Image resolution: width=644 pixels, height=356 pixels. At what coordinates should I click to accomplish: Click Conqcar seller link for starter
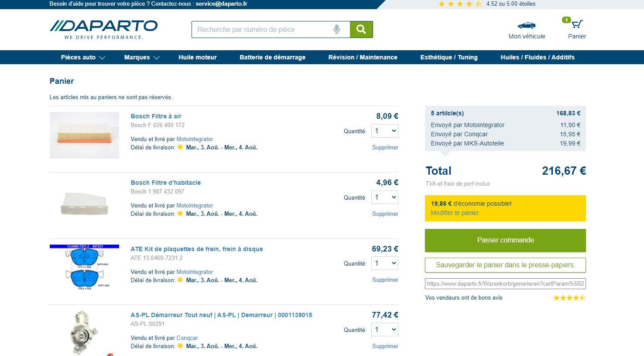coord(187,338)
